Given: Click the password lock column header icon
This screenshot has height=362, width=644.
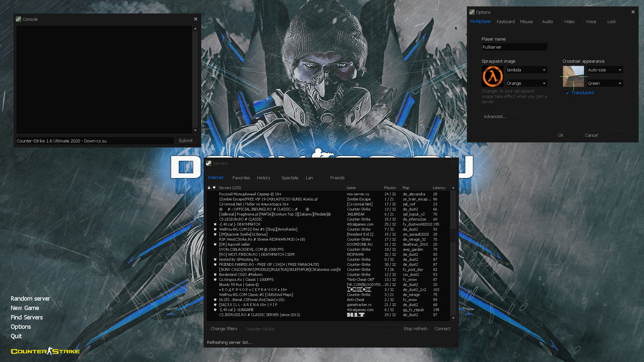Looking at the screenshot, I should [209, 188].
